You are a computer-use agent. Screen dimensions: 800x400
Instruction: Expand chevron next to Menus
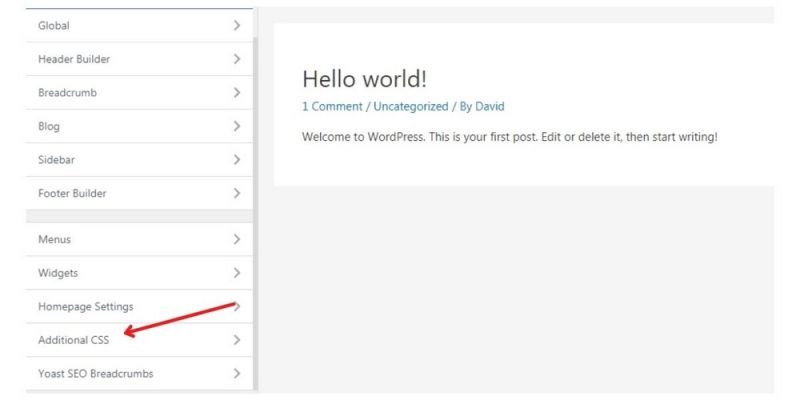coord(237,239)
